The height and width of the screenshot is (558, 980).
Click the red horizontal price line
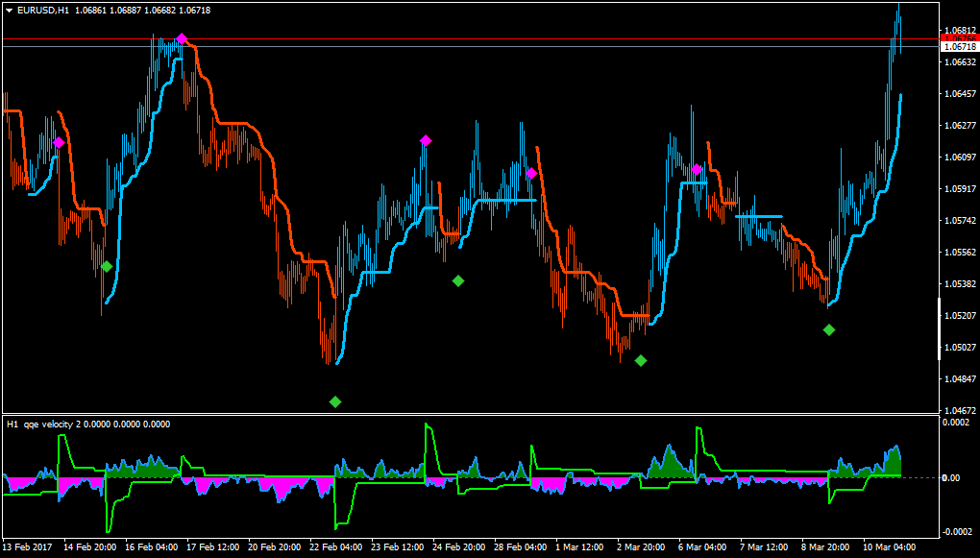pos(471,38)
